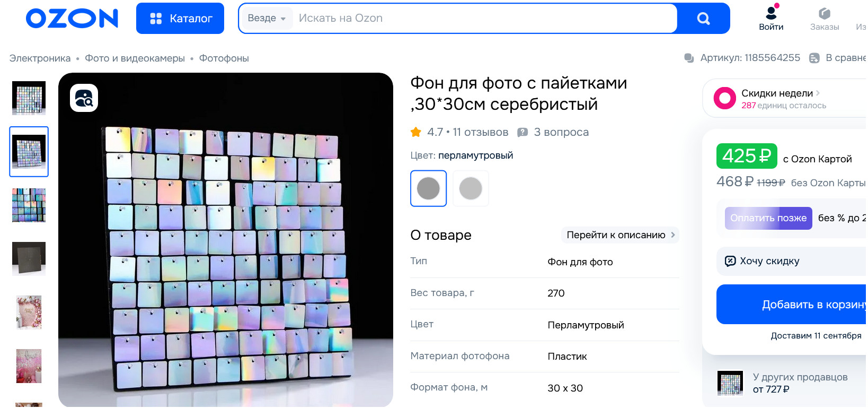Click the Хочу скидку button

(x=792, y=261)
